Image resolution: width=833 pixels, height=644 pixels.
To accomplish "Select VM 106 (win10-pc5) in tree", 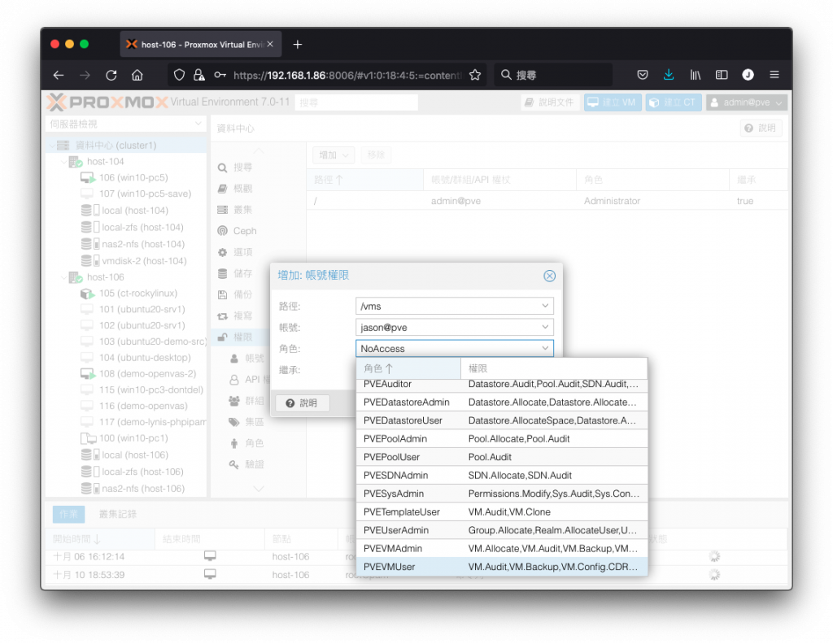I will (x=124, y=177).
